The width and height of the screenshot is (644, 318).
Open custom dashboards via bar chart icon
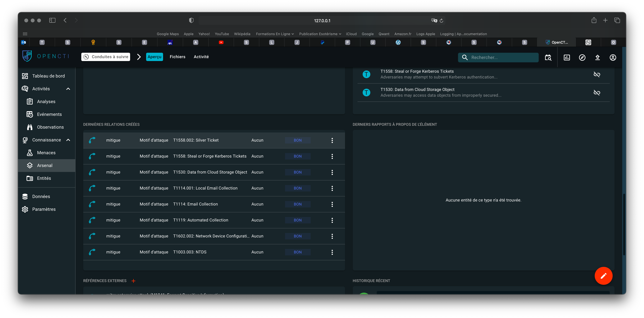pyautogui.click(x=567, y=57)
